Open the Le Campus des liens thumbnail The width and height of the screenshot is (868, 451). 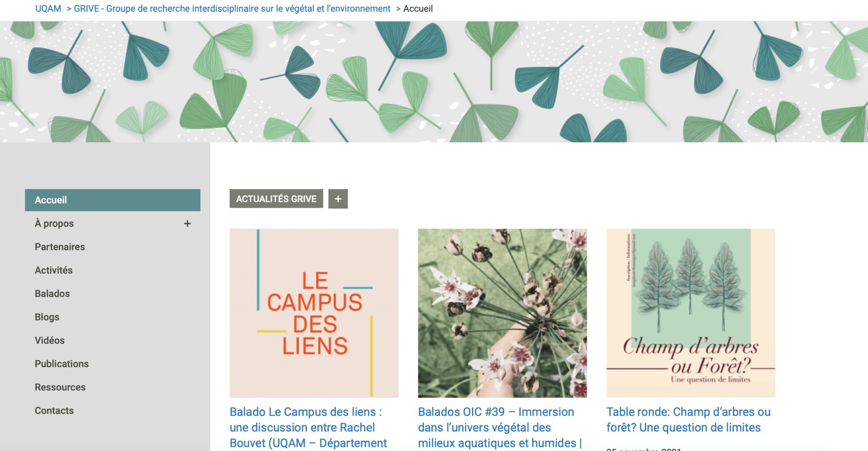[x=314, y=313]
